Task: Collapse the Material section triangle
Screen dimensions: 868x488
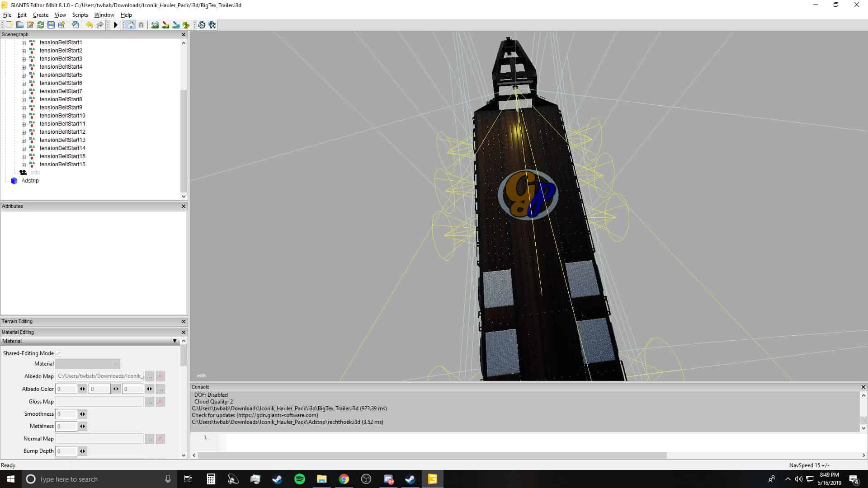Action: click(175, 341)
